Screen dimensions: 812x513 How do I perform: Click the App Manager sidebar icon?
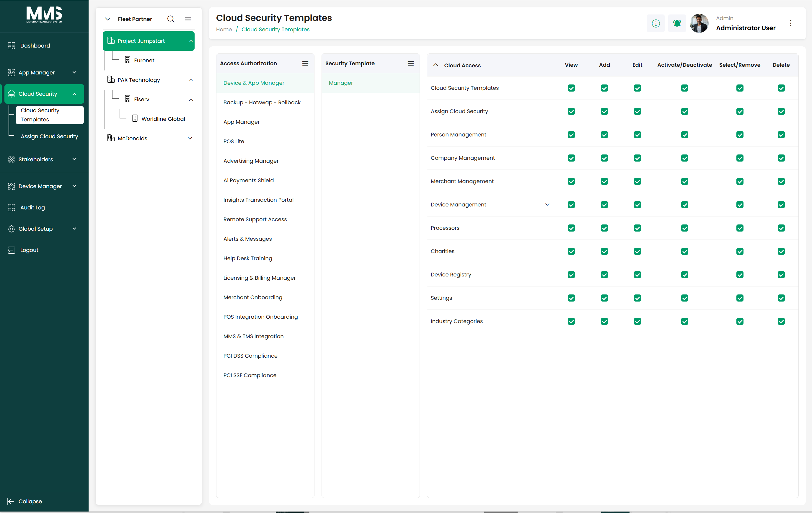tap(12, 73)
